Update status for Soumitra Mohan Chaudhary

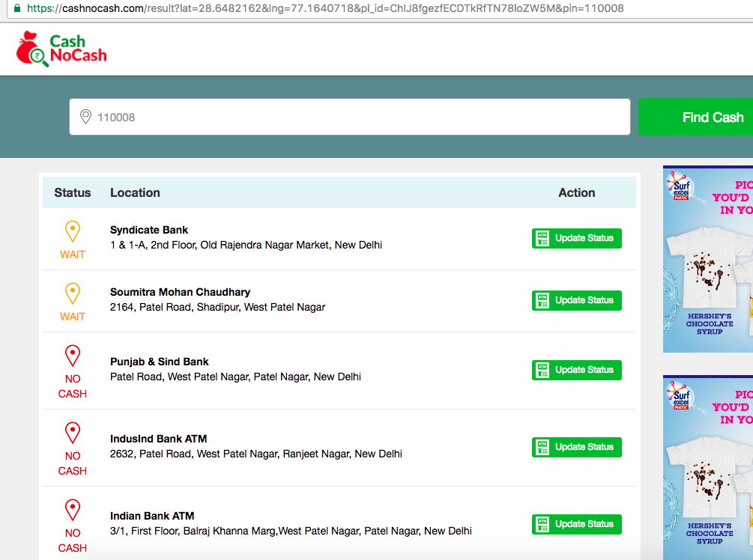tap(577, 300)
